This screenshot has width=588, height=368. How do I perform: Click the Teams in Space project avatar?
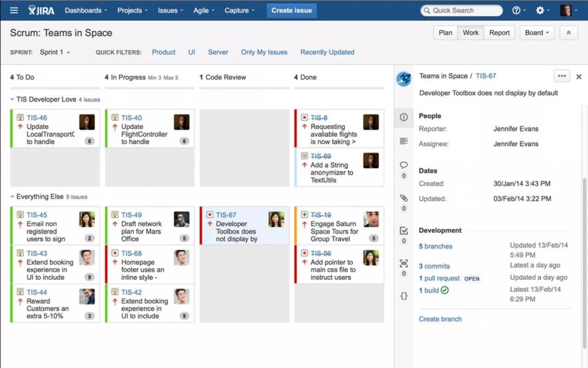pyautogui.click(x=404, y=79)
